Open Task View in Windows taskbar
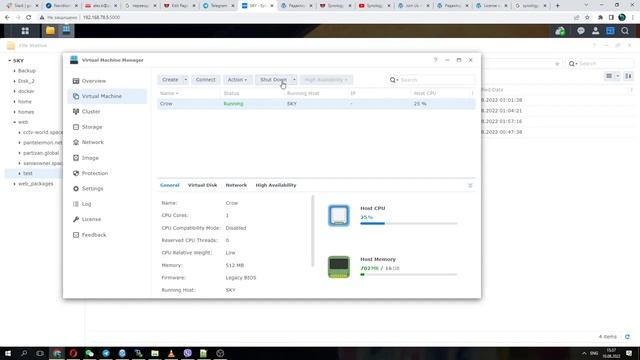This screenshot has height=360, width=640. (40, 353)
